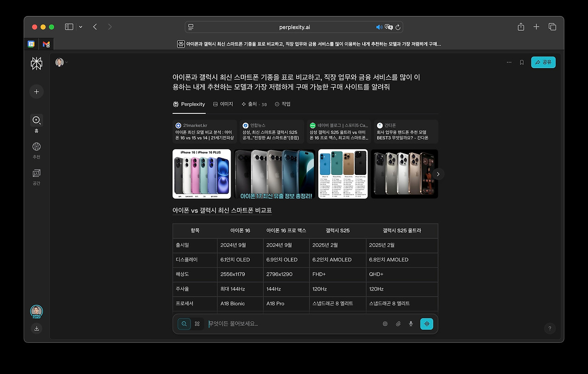
Task: Open pinned Google Calendar tab
Action: point(31,44)
